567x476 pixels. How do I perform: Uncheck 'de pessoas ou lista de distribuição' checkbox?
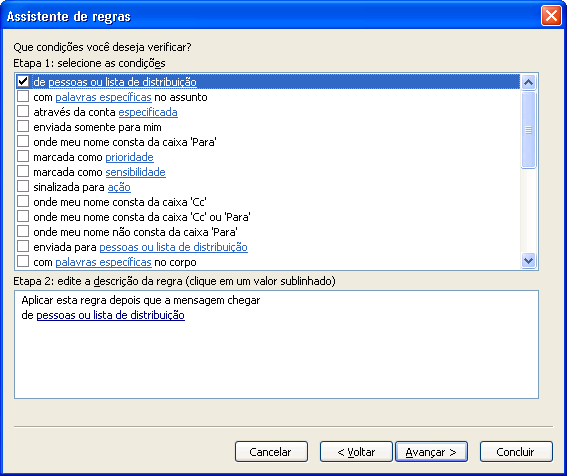(x=23, y=81)
